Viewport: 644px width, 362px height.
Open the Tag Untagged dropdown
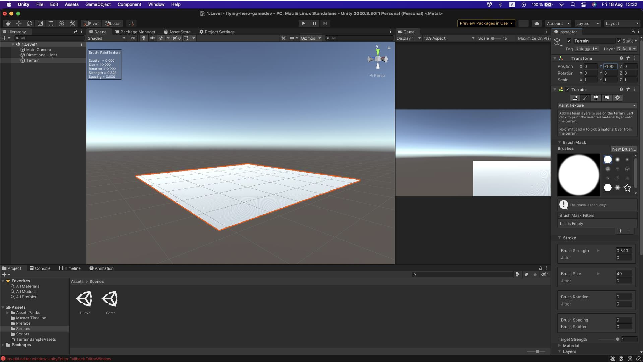(586, 49)
